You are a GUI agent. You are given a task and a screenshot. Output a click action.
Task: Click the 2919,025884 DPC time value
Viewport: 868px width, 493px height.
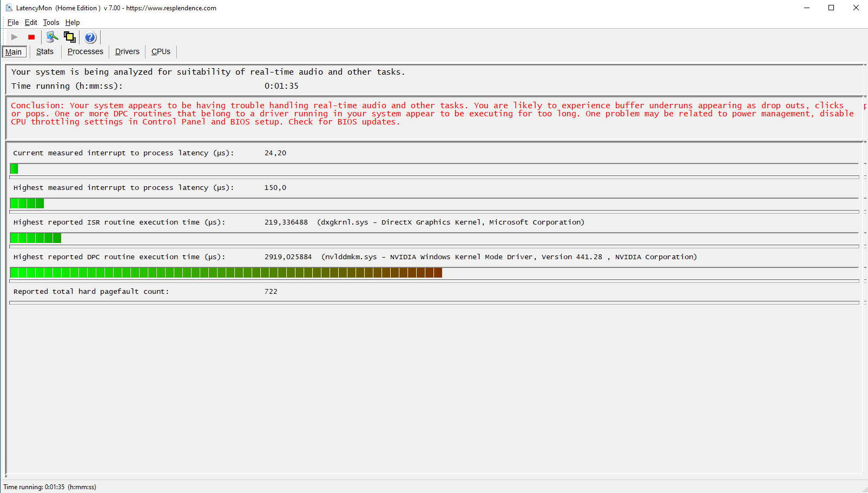coord(288,257)
